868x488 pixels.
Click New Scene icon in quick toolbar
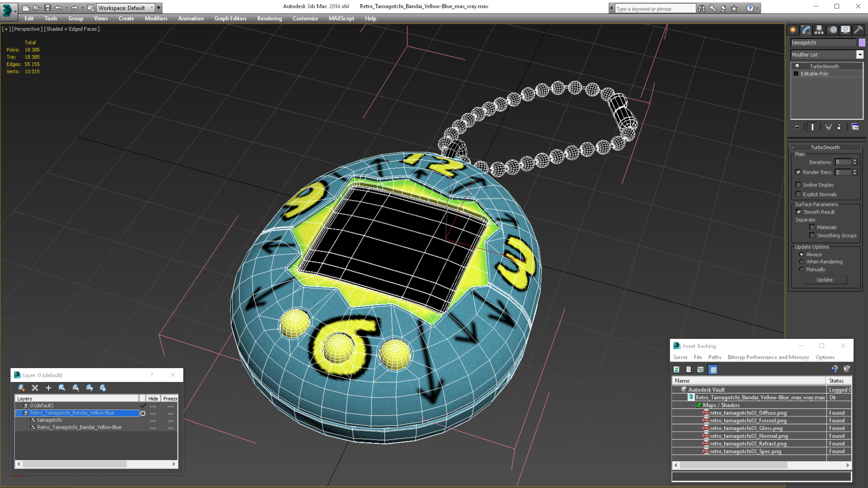pos(26,8)
